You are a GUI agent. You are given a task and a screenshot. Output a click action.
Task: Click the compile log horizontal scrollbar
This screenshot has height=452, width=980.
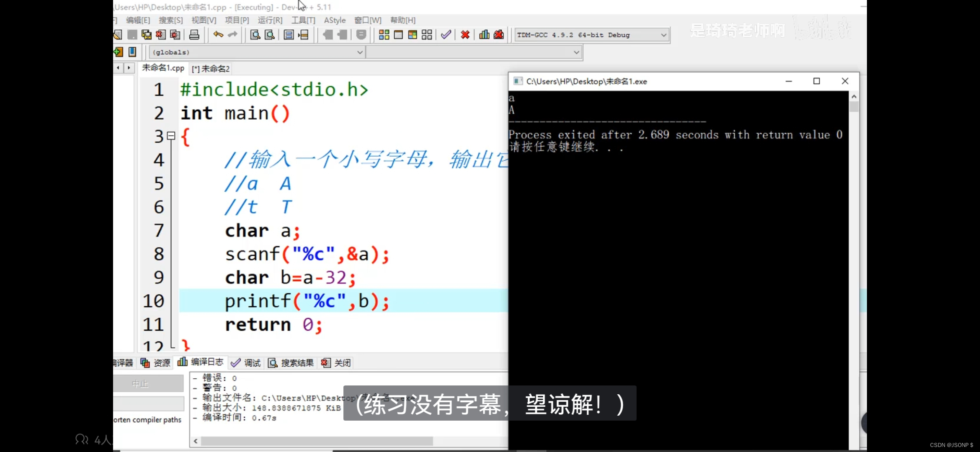coord(317,441)
